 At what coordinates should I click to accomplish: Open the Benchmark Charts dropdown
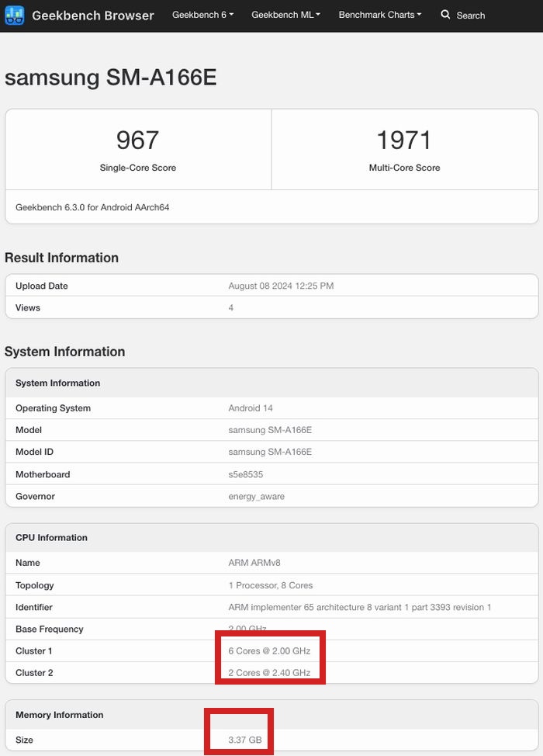(380, 15)
